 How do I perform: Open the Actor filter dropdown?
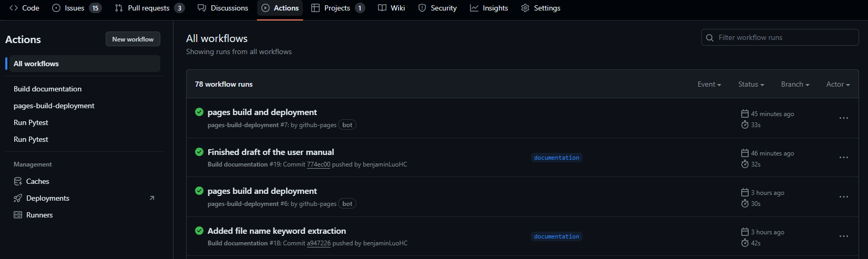click(x=838, y=84)
